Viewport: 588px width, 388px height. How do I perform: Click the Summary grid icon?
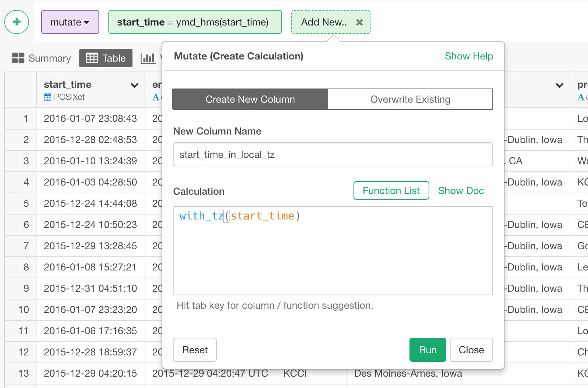(18, 58)
